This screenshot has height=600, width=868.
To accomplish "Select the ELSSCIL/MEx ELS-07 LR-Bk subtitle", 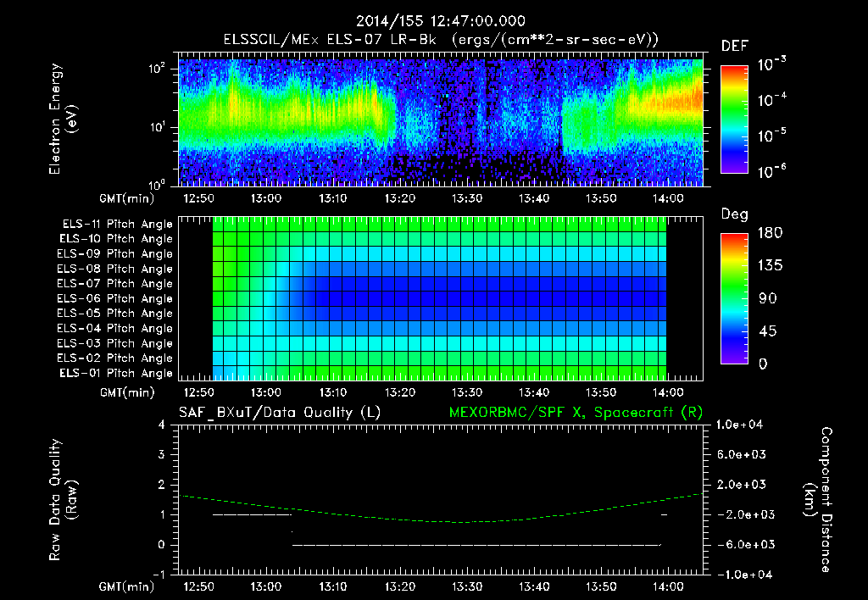I will tap(330, 40).
